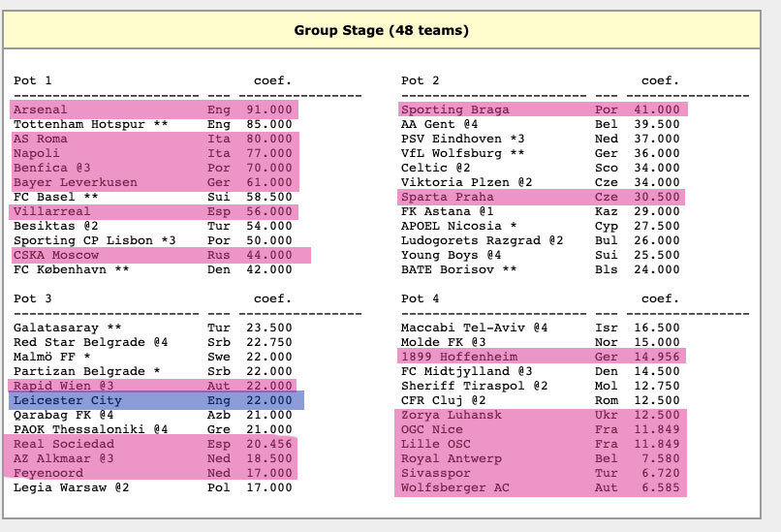Select AA Gent @4 row
Viewport: 781px width, 532px height.
(541, 125)
